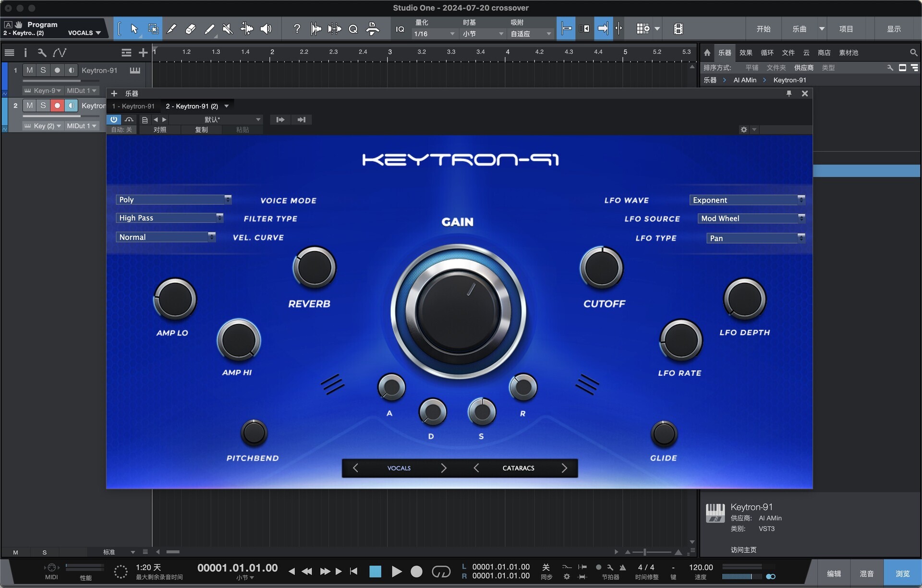The height and width of the screenshot is (588, 922).
Task: Select the 1 - Keytron-91 instrument tab
Action: pyautogui.click(x=133, y=106)
